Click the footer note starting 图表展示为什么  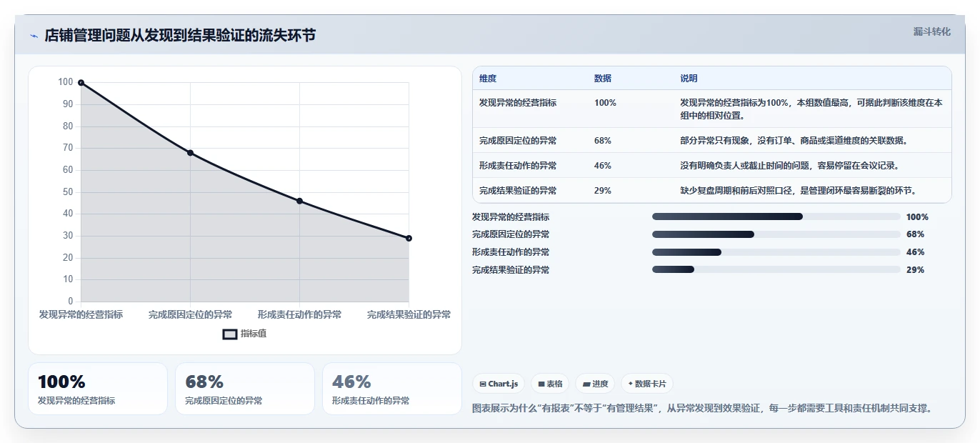(704, 409)
